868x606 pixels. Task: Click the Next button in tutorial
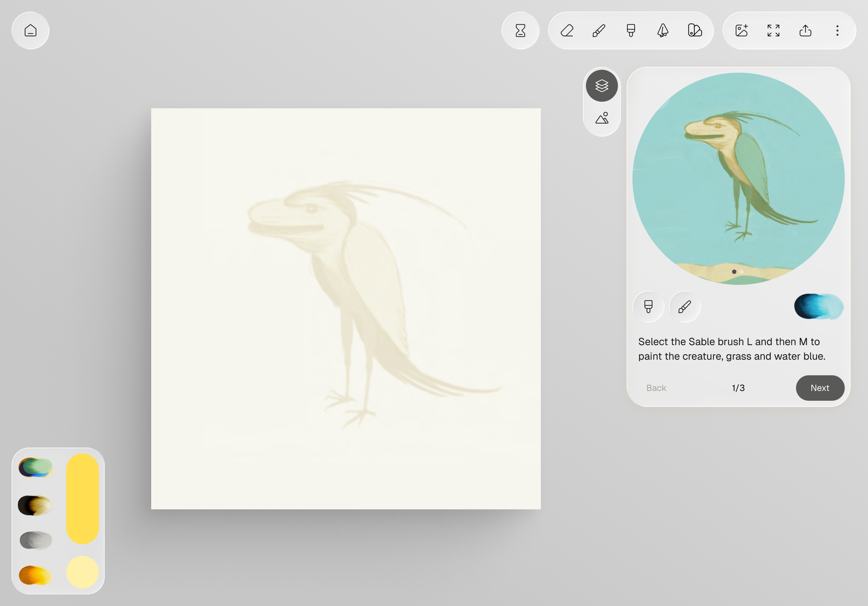tap(820, 388)
